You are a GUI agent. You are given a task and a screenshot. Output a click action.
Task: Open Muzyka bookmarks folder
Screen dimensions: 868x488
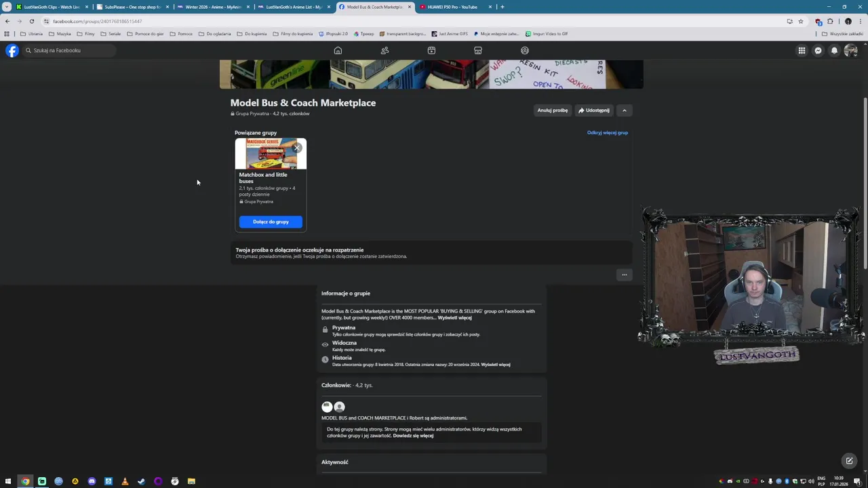(x=60, y=33)
